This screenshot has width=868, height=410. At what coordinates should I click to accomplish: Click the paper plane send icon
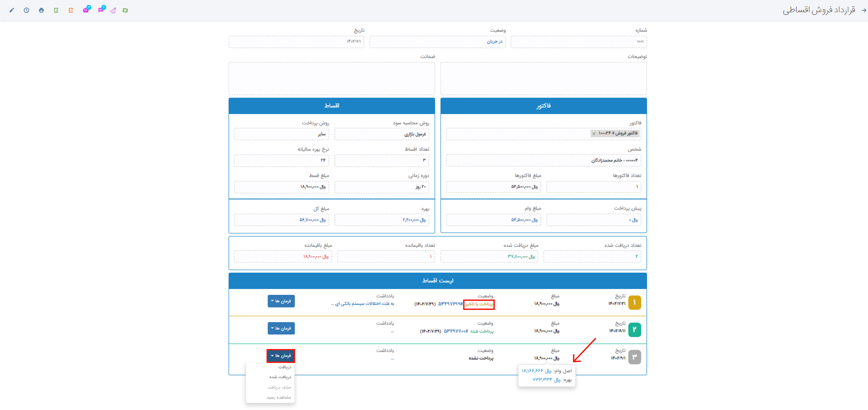[113, 10]
